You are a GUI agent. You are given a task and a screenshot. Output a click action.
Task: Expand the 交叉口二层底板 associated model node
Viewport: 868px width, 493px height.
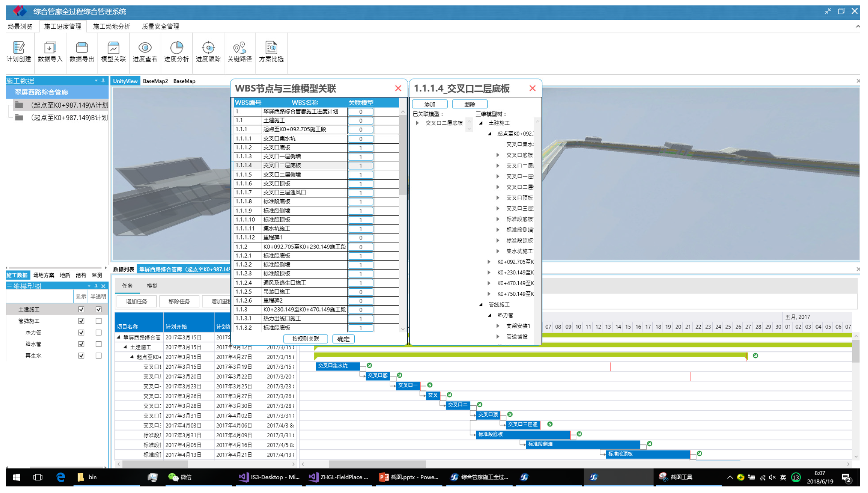417,123
